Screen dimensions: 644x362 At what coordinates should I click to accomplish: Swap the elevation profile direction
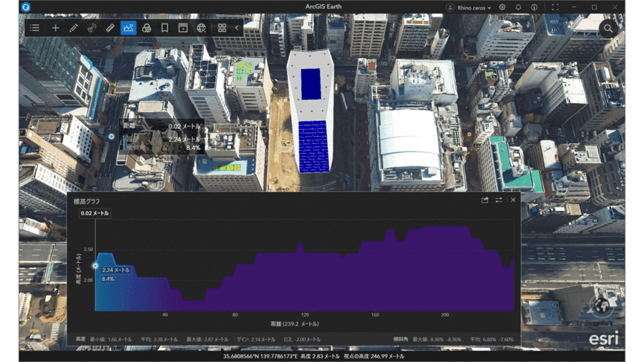(499, 200)
